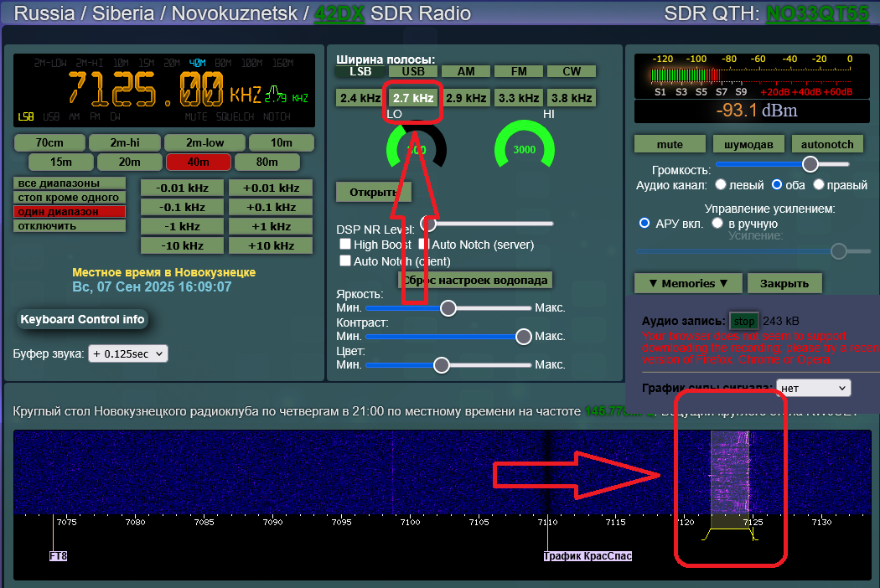Select 'оба' audio channel
Image resolution: width=880 pixels, height=588 pixels.
point(777,184)
